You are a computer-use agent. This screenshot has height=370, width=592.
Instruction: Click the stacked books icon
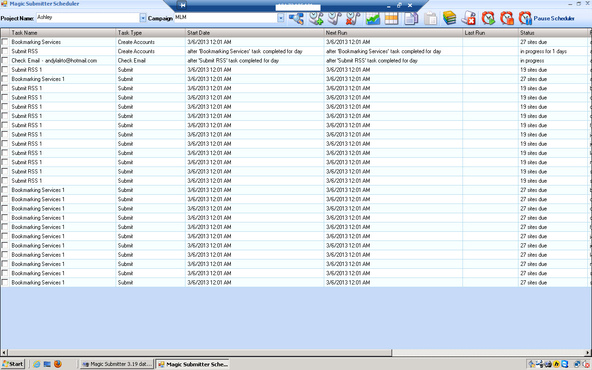449,18
